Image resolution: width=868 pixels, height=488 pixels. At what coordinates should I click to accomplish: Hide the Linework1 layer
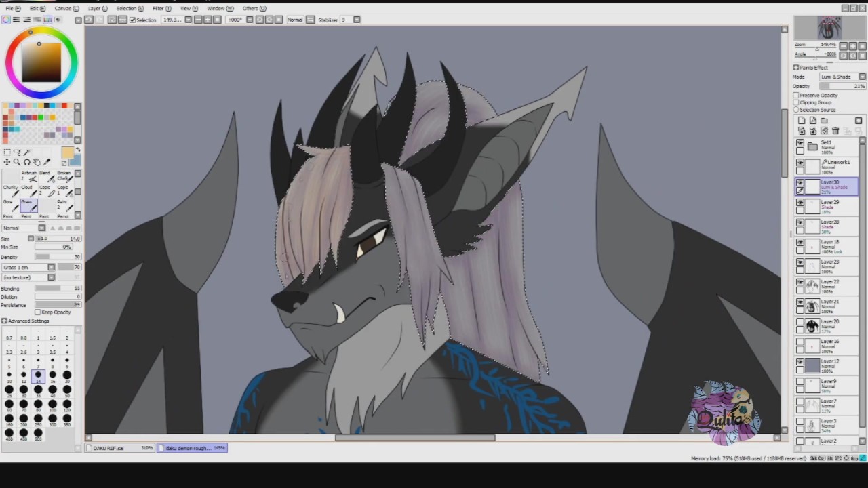pyautogui.click(x=800, y=163)
